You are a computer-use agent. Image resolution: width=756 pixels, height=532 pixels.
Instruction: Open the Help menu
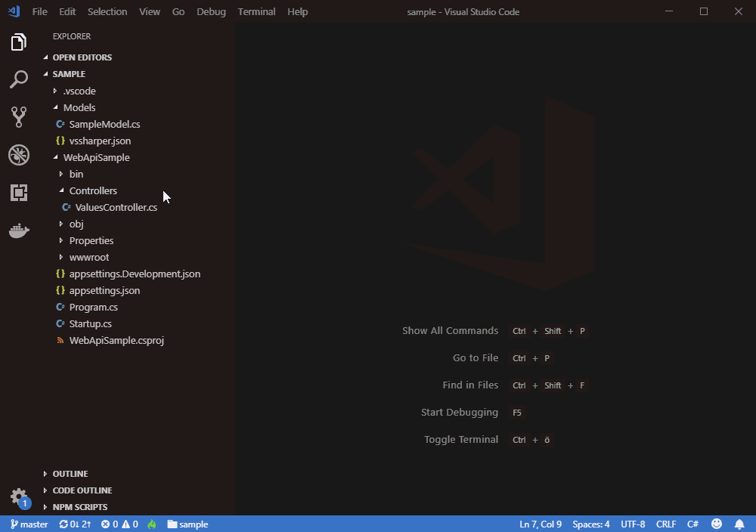(x=297, y=11)
